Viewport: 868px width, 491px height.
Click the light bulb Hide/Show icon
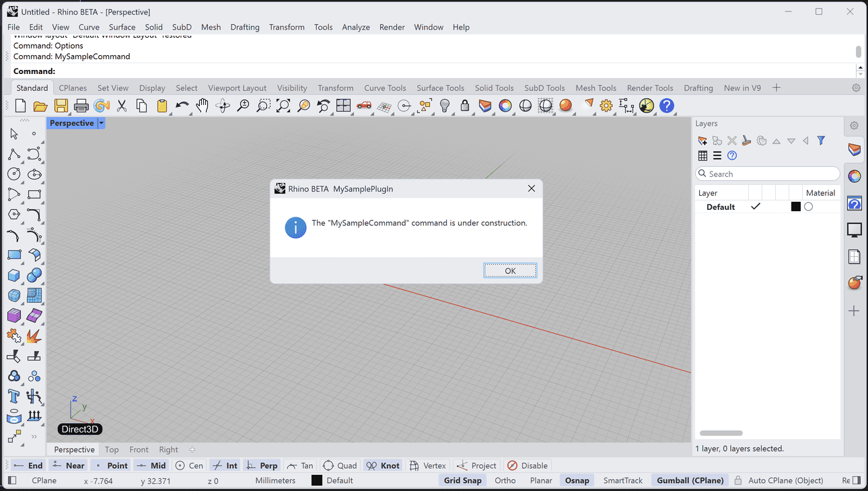coord(445,106)
